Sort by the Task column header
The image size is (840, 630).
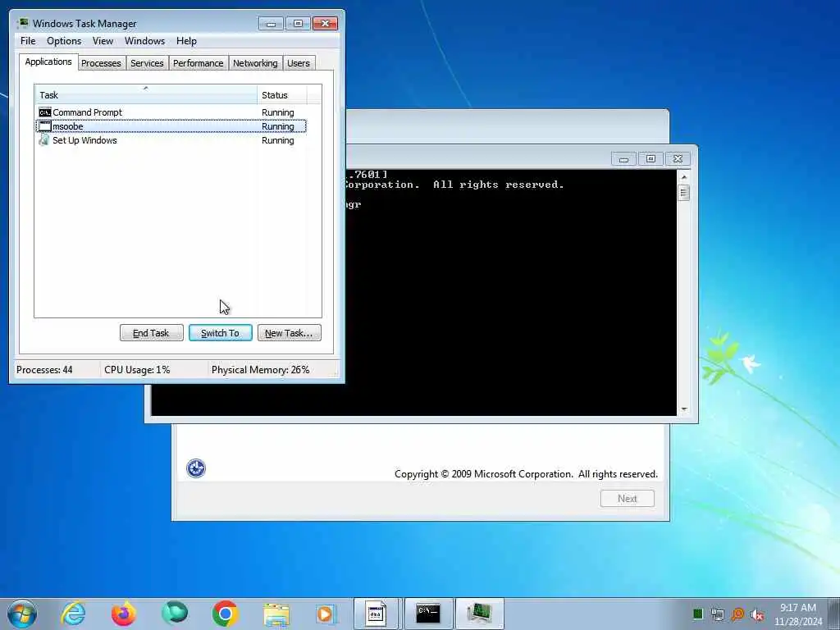coord(146,95)
